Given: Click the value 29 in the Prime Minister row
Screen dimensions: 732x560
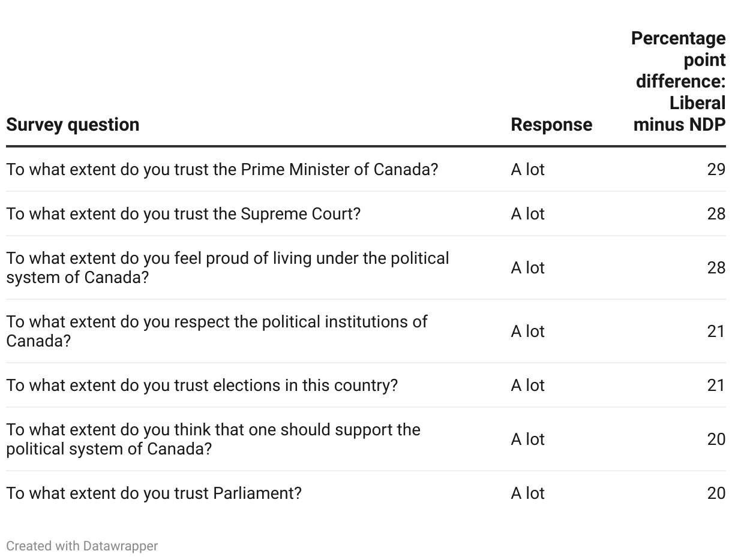Looking at the screenshot, I should pos(716,170).
